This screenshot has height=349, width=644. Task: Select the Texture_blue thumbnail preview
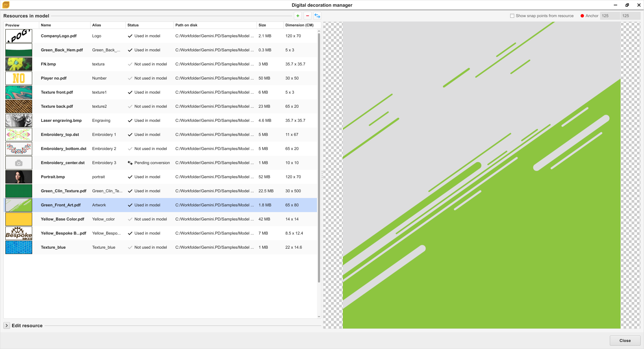pos(19,247)
